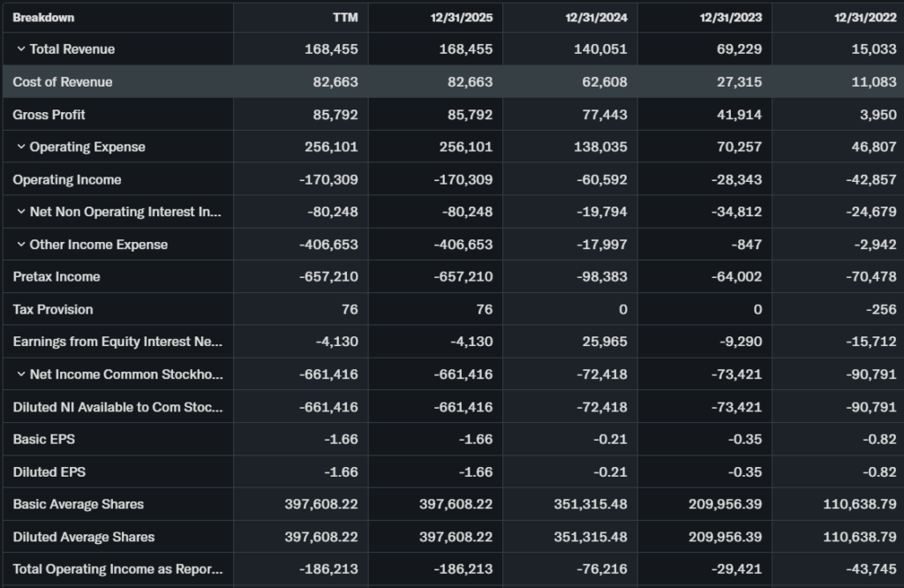This screenshot has width=904, height=588.
Task: Select the 12/31/2022 column header
Action: click(868, 18)
